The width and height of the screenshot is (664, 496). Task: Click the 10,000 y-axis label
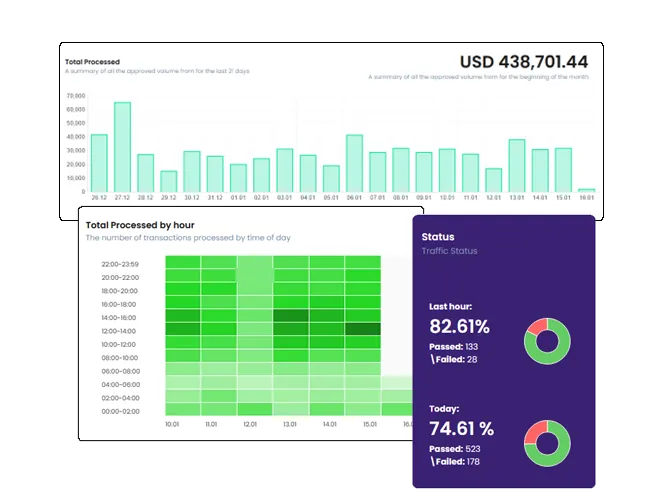[76, 178]
